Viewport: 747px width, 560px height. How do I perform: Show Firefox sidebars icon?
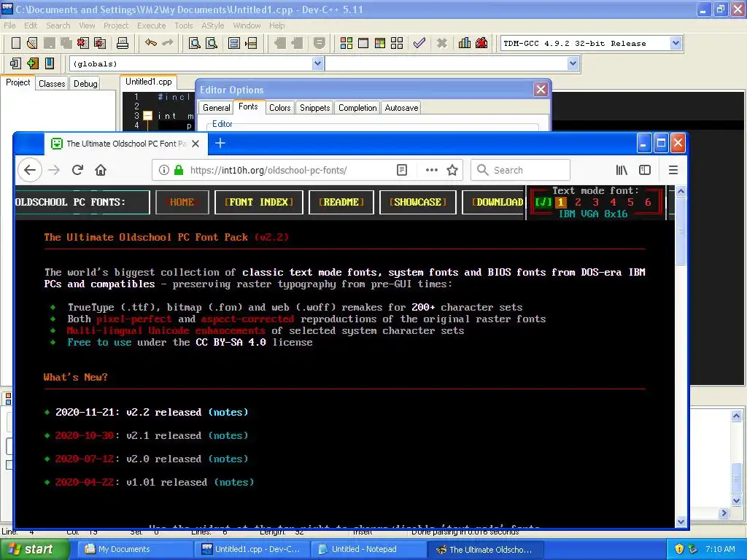(x=645, y=170)
